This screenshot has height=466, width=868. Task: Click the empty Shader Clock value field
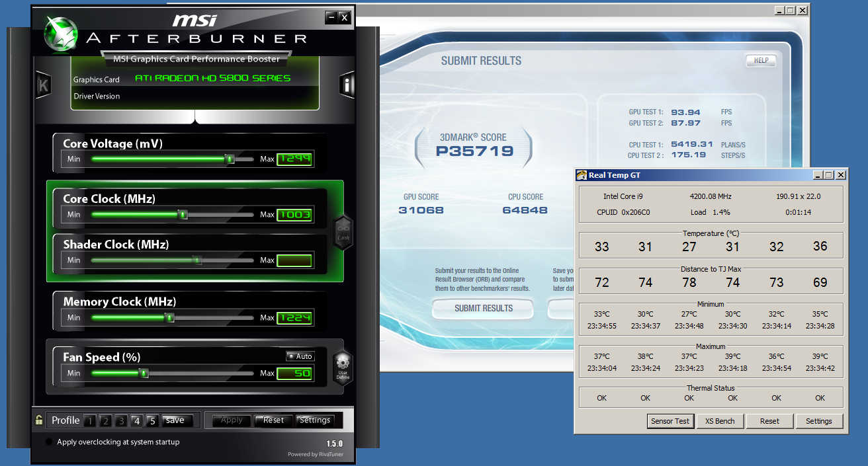point(294,260)
